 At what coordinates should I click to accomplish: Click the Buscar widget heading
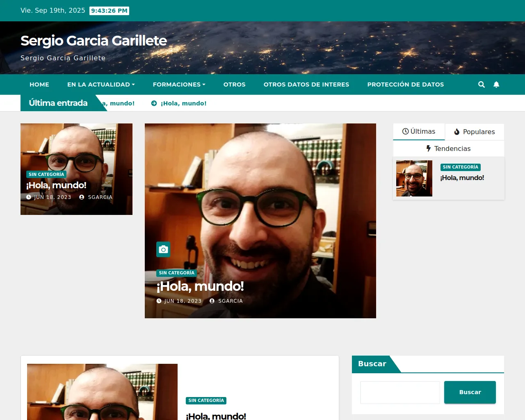(x=372, y=364)
